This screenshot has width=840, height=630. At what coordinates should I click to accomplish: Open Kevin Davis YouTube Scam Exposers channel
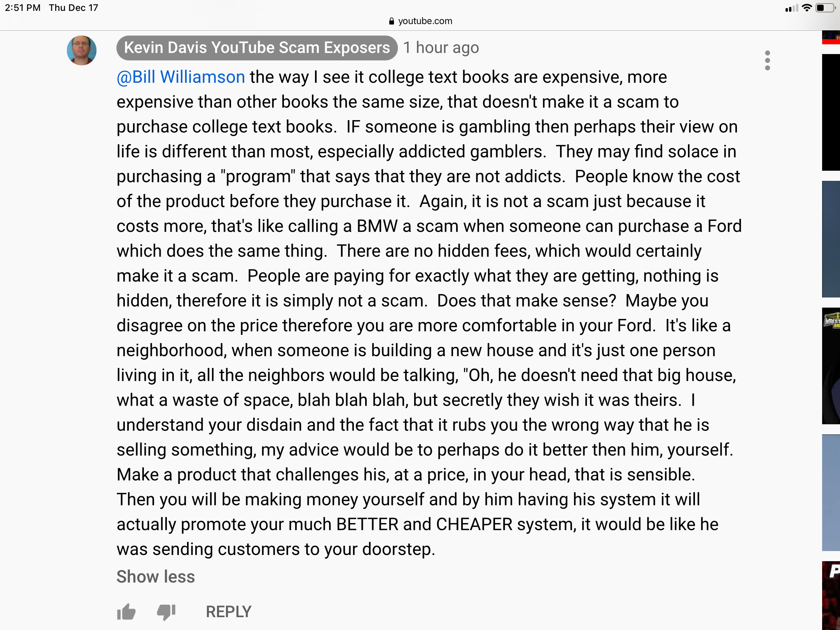[x=257, y=48]
